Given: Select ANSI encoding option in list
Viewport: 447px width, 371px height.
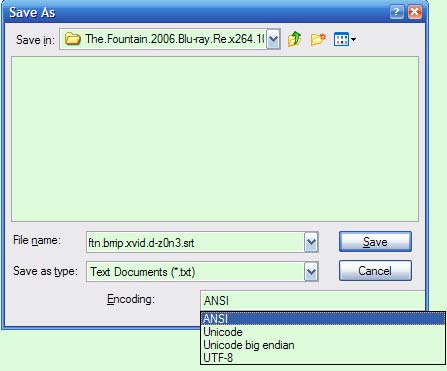Looking at the screenshot, I should coord(323,319).
